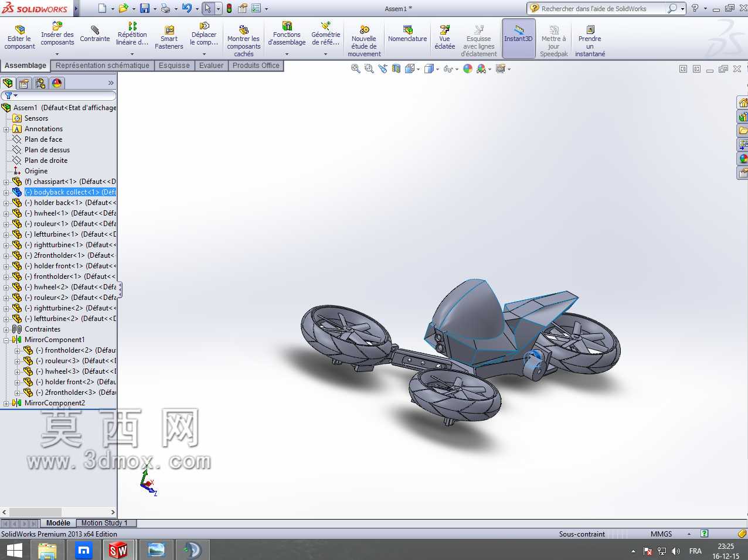Click Vue éclatée tool
Viewport: 748px width, 560px height.
pos(445,38)
